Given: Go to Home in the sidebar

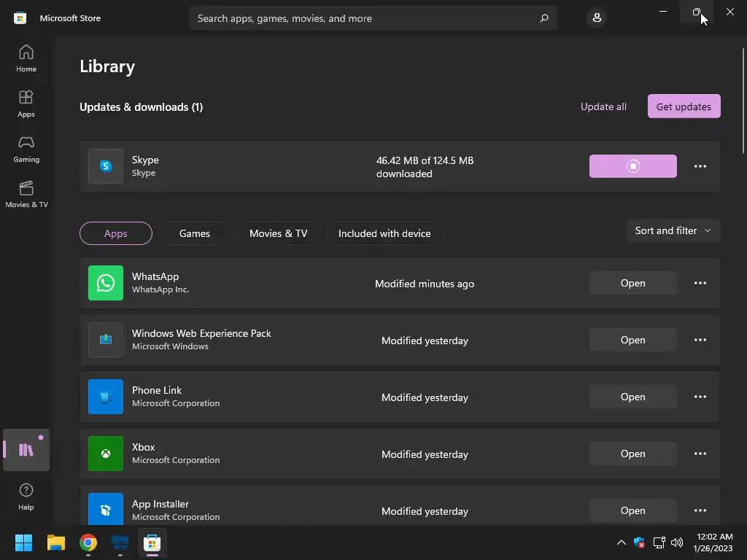Looking at the screenshot, I should click(26, 58).
